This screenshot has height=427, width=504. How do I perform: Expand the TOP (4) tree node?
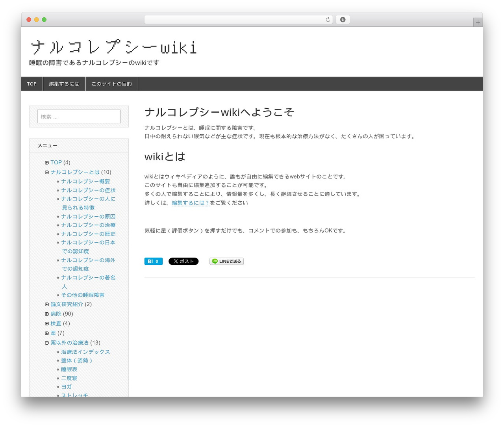[x=47, y=163]
